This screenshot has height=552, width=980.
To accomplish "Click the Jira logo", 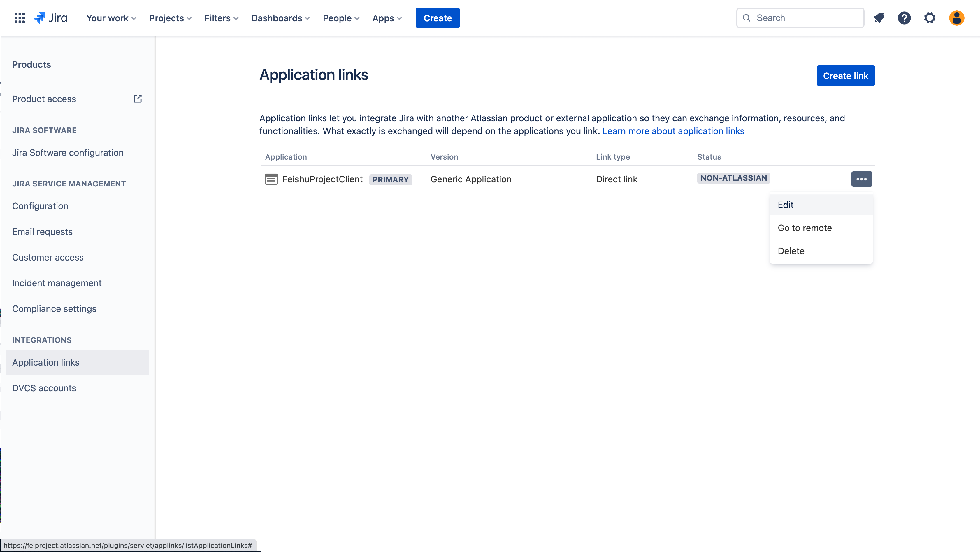I will pos(51,18).
